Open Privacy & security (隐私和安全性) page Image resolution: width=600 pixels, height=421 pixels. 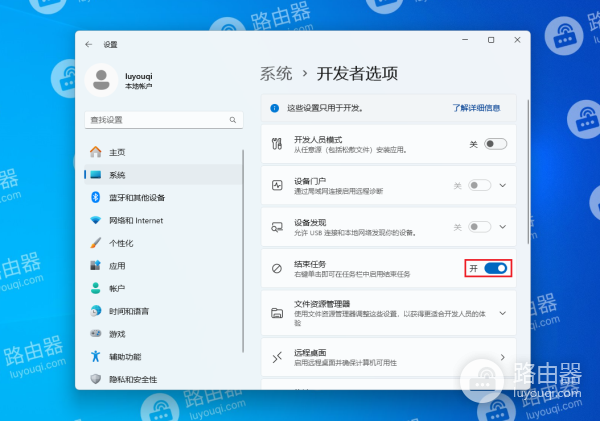click(163, 379)
